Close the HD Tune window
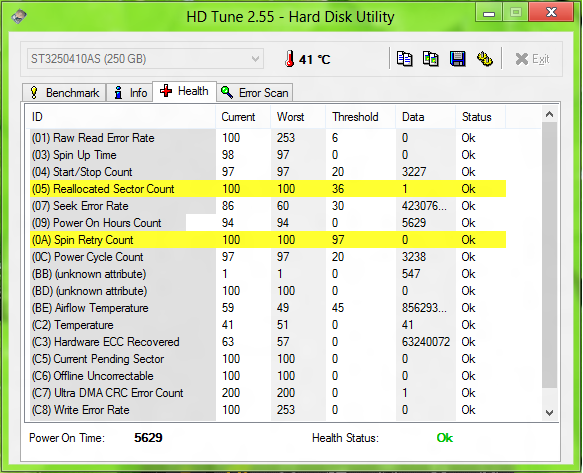583x473 pixels. (x=551, y=13)
